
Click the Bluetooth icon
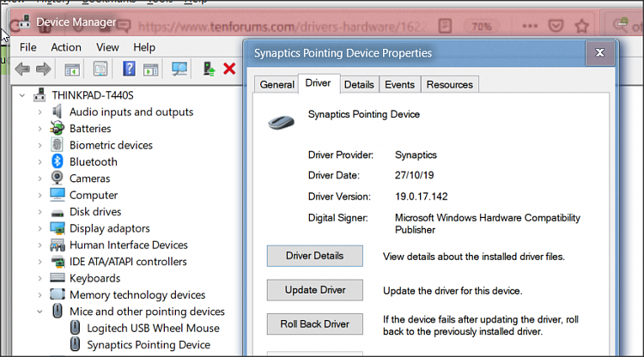click(x=57, y=161)
